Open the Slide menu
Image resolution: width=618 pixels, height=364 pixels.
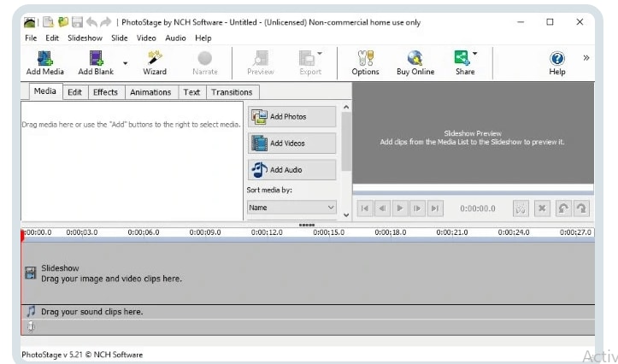120,38
